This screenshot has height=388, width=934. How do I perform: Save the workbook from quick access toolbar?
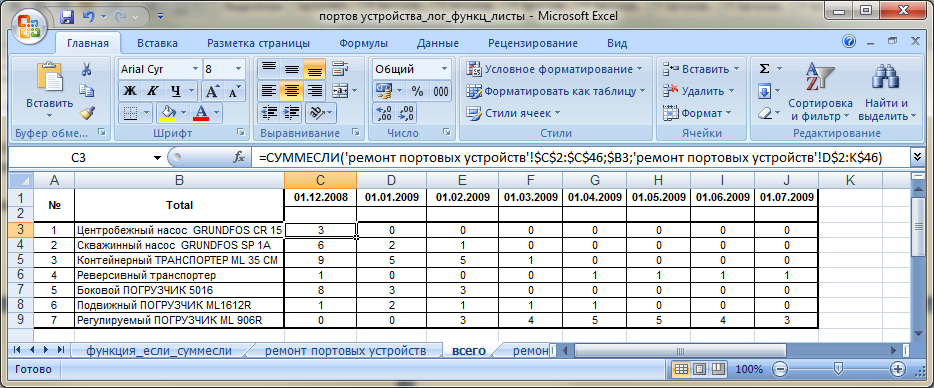coord(67,16)
